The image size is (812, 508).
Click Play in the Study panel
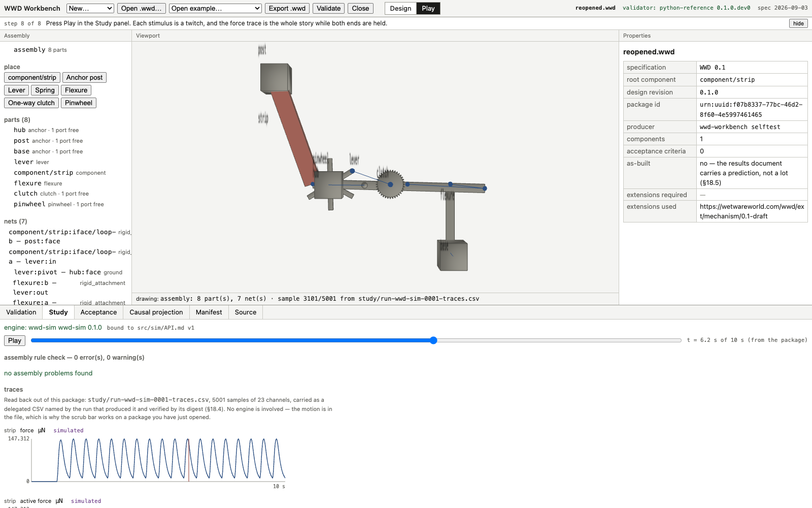(15, 340)
